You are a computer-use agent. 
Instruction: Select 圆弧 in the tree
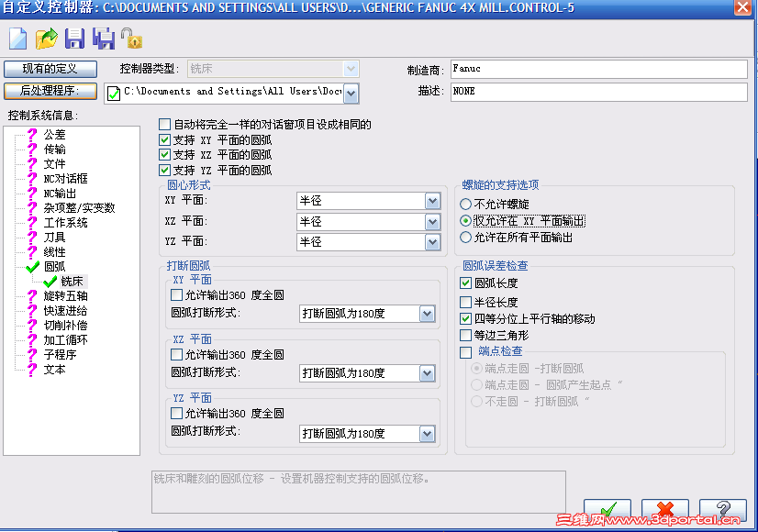54,267
